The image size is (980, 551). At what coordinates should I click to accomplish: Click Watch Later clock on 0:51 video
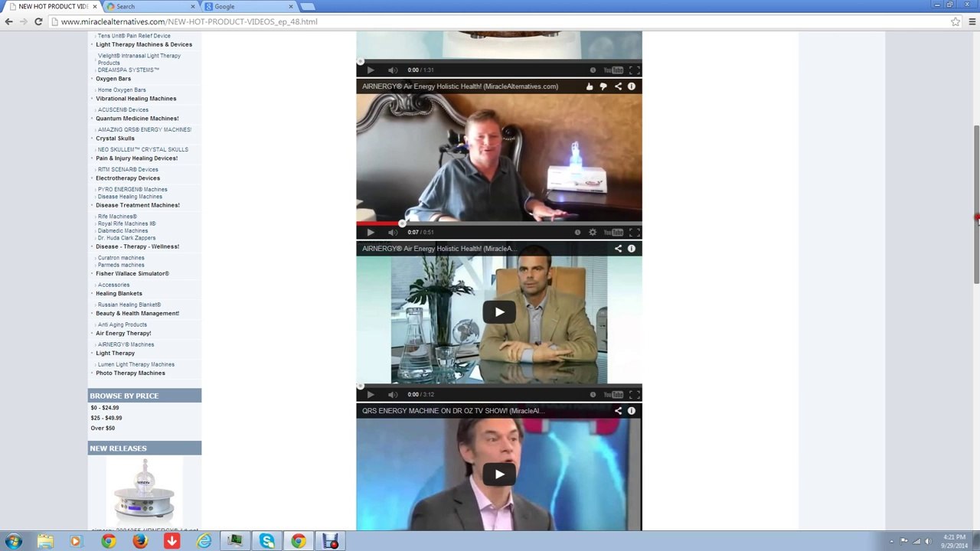tap(578, 232)
